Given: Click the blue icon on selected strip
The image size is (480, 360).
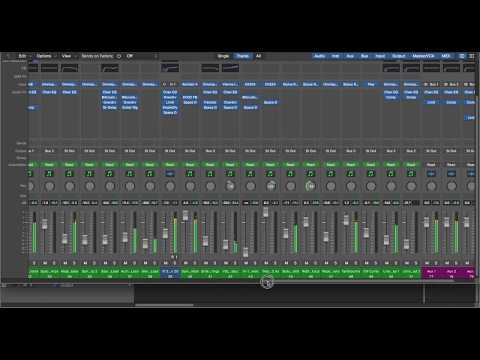Looking at the screenshot, I should tap(170, 173).
